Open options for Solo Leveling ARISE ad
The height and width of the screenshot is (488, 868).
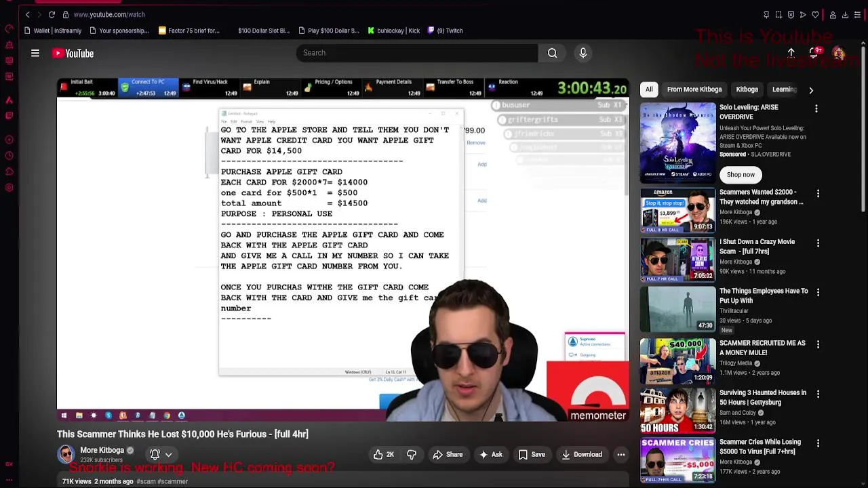(816, 108)
